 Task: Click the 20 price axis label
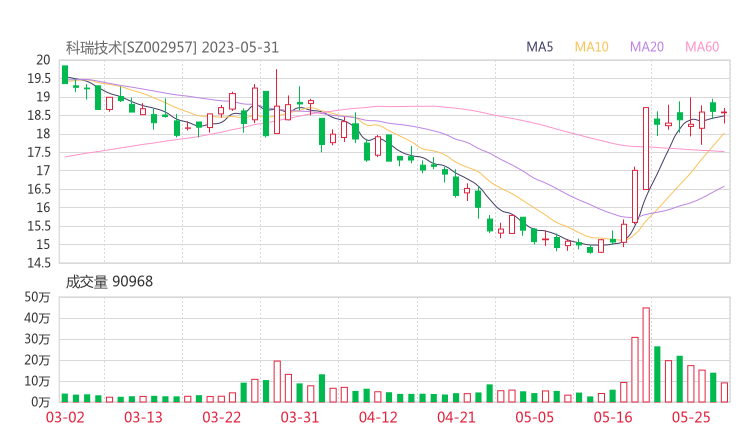[43, 60]
